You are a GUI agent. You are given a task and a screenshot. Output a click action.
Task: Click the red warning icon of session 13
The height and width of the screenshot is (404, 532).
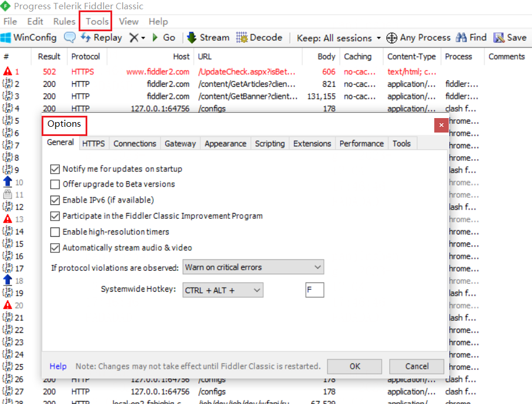coord(8,219)
